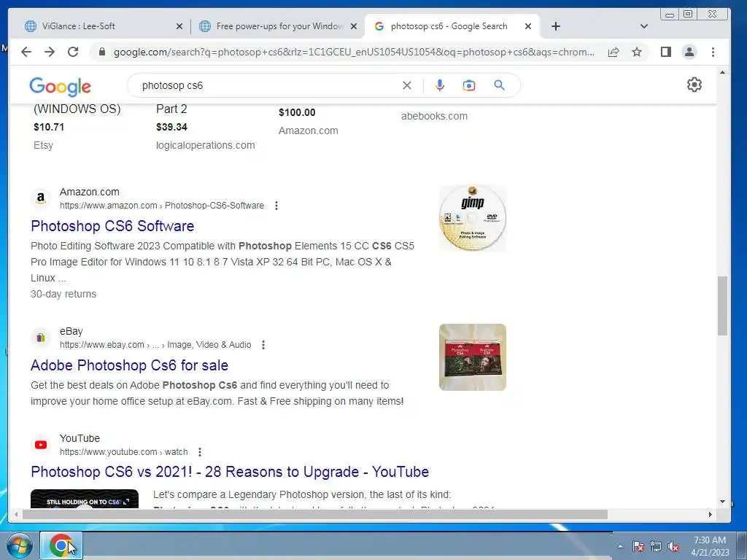Open the Chrome three-dot menu

coord(713,52)
